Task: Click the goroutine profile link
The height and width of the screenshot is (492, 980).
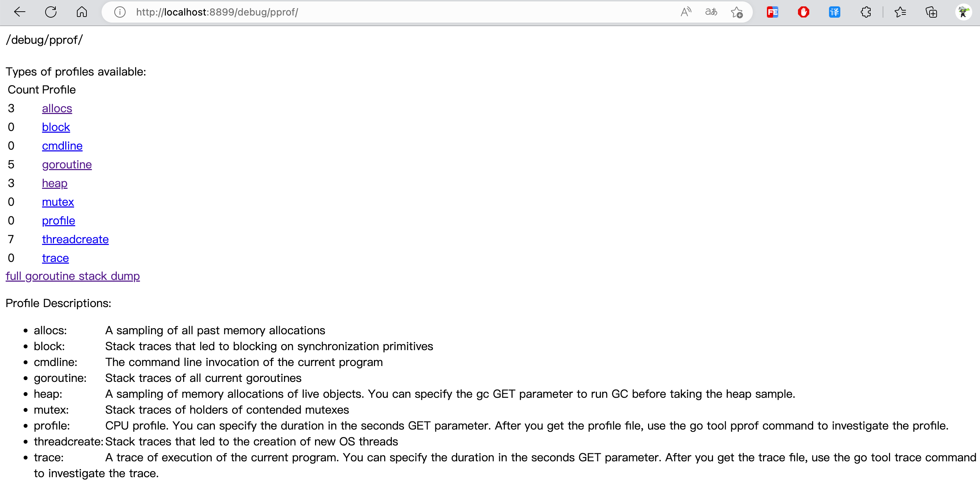Action: point(67,164)
